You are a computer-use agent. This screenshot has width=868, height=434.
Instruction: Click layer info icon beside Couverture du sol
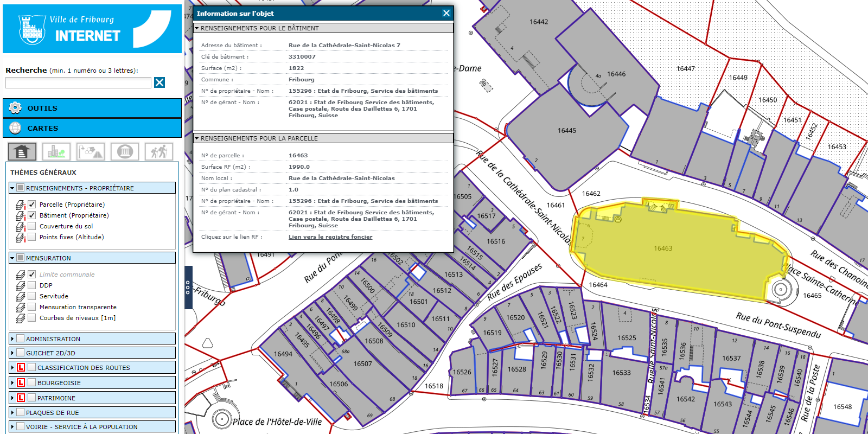click(21, 227)
